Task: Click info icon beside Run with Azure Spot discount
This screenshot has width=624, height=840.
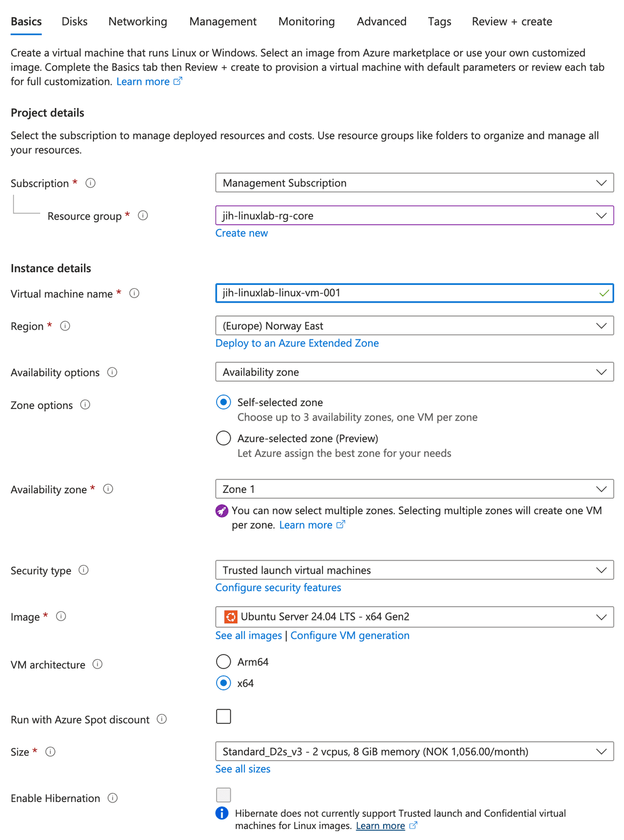Action: point(162,719)
